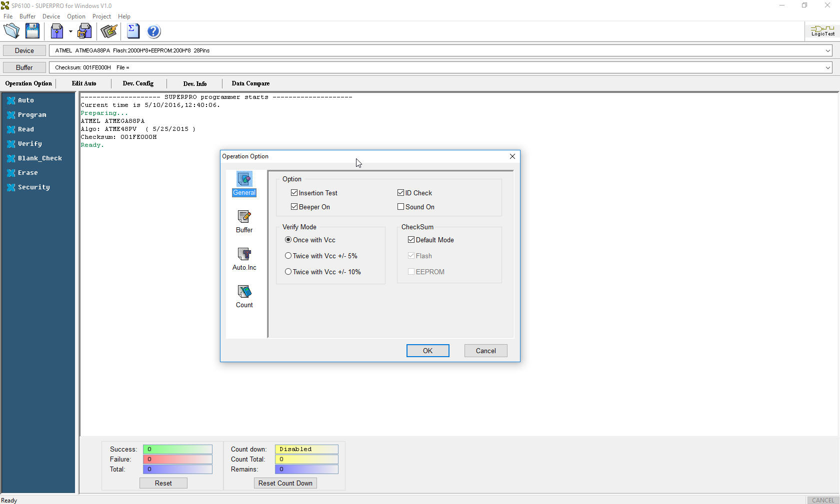This screenshot has height=504, width=840.
Task: Click the blue help question mark icon
Action: tap(153, 31)
